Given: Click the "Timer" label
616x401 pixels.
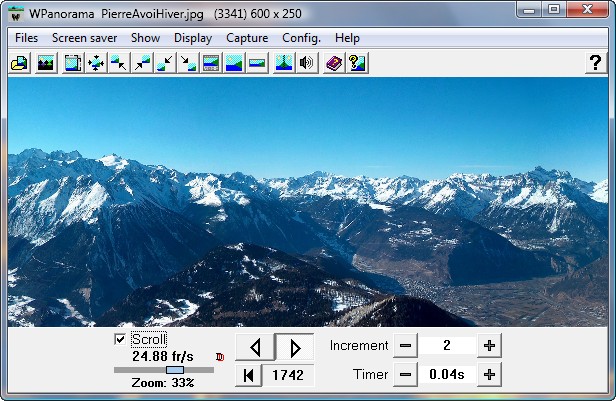Looking at the screenshot, I should click(370, 375).
